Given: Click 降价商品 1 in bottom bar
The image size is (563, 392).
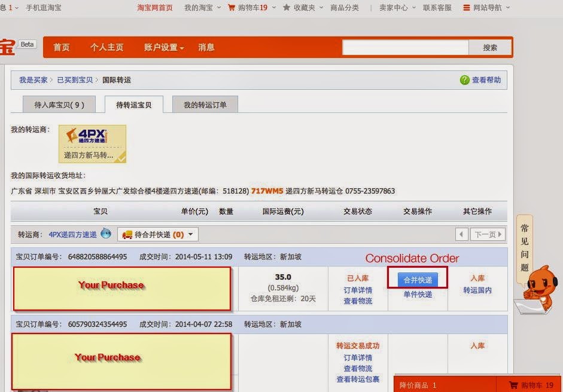Looking at the screenshot, I should (418, 385).
